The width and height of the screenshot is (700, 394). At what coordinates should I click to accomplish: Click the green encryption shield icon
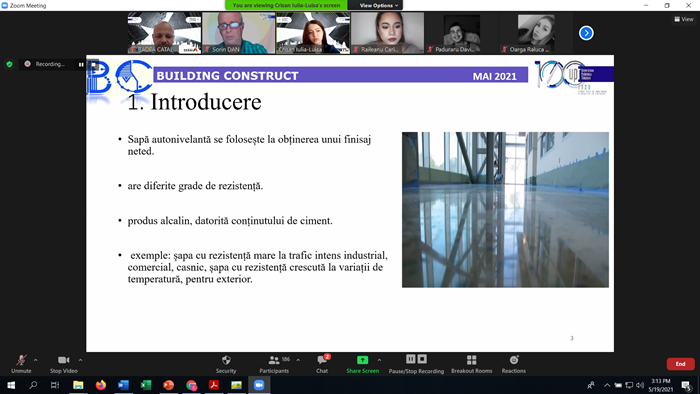click(9, 64)
